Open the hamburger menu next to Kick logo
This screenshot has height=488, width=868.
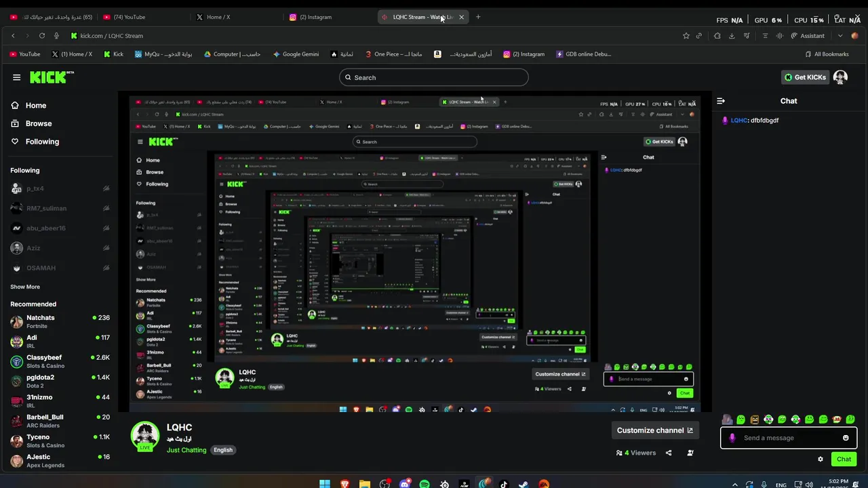click(16, 77)
